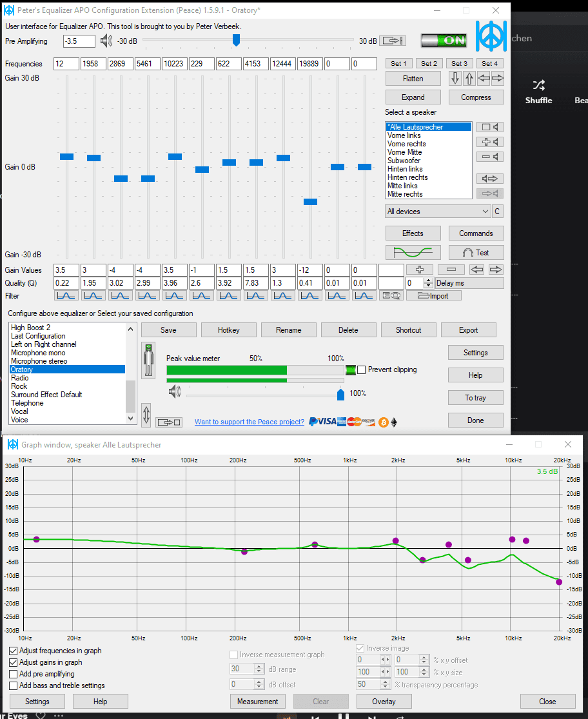Shift frequencies left with left arrow
Viewport: 588px width, 719px height.
pos(484,79)
